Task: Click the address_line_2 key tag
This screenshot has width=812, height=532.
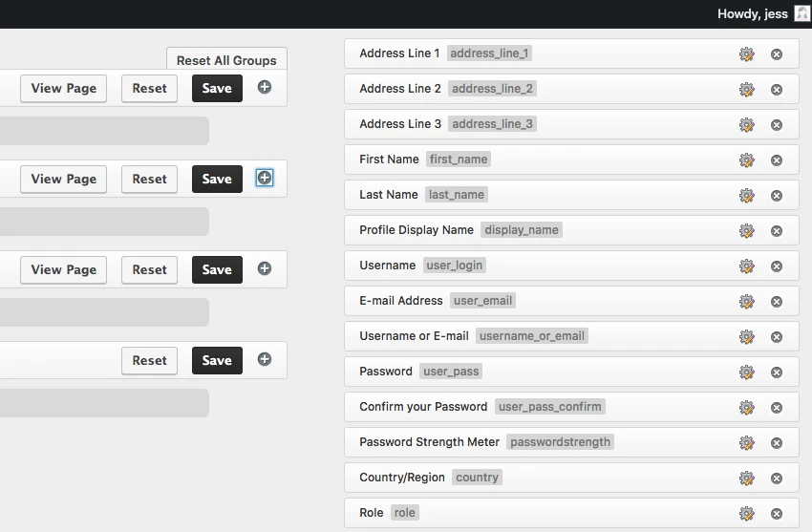Action: 492,89
